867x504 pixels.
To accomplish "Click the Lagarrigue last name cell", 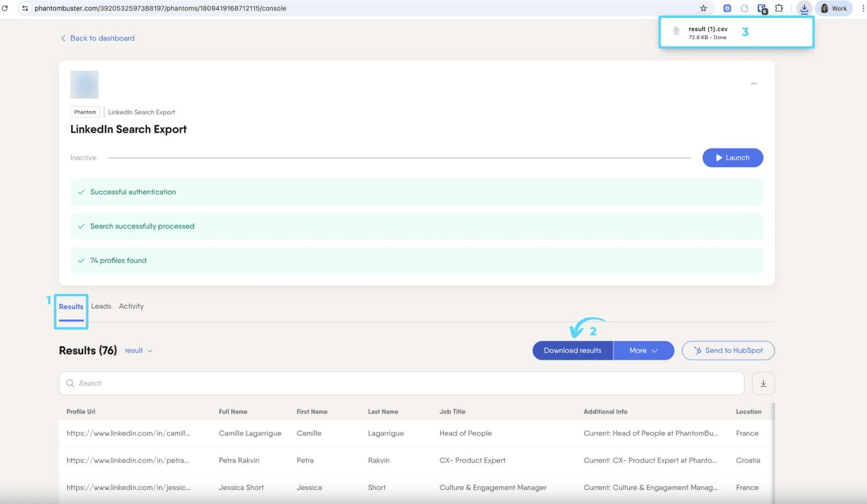I will (386, 433).
